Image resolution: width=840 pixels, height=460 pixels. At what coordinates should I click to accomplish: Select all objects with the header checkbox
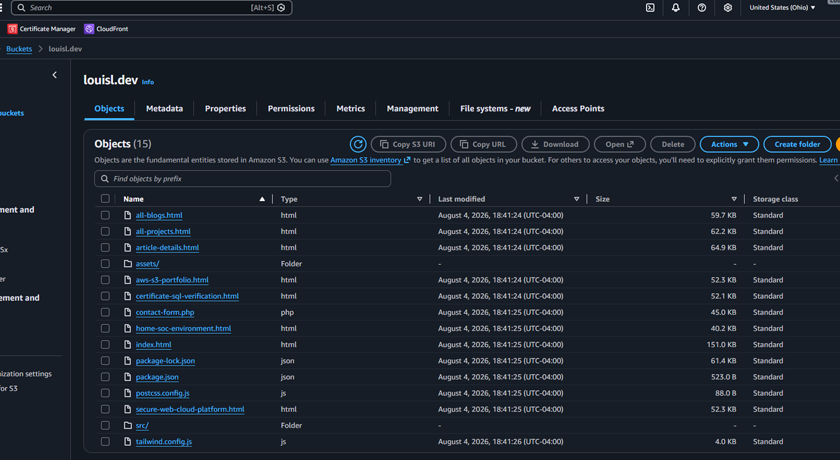tap(105, 199)
